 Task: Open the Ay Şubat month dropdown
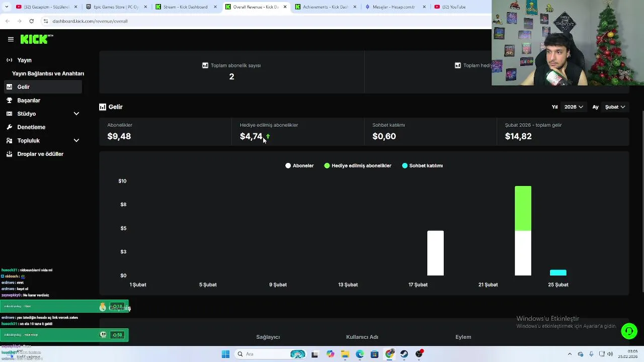pos(615,107)
